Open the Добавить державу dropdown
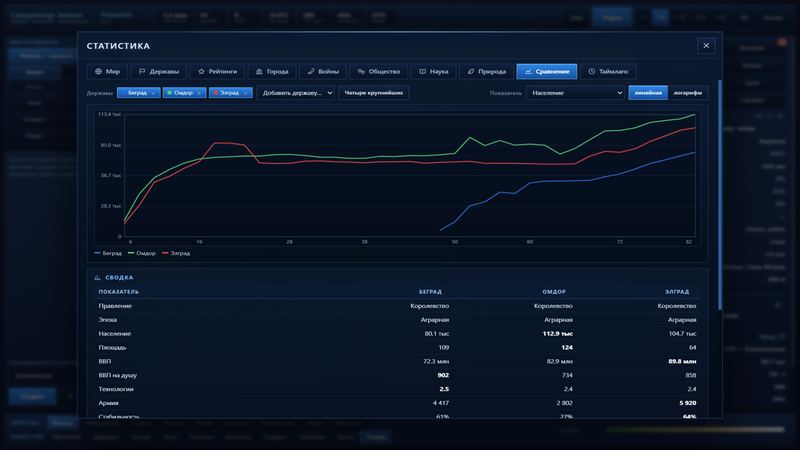Screen dimensions: 800x450 coord(296,93)
